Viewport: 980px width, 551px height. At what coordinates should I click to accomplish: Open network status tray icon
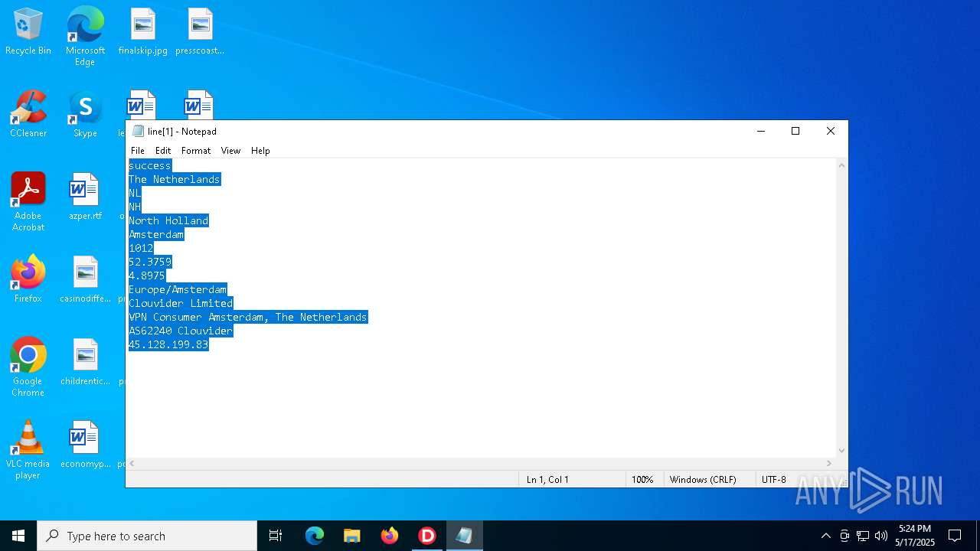[x=863, y=536]
